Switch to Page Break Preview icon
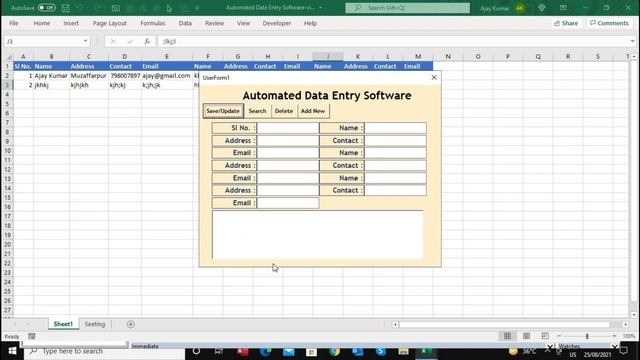Viewport: 640px width, 360px height. [x=545, y=336]
